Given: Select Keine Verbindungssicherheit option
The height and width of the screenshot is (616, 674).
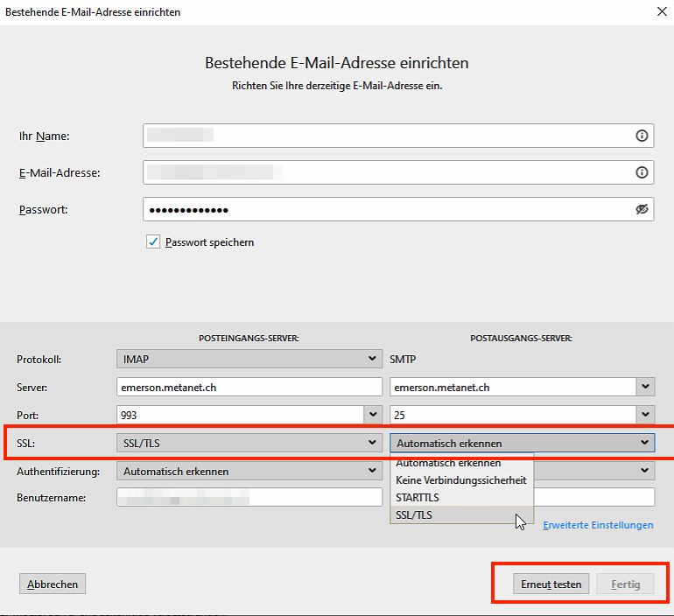Looking at the screenshot, I should click(461, 480).
